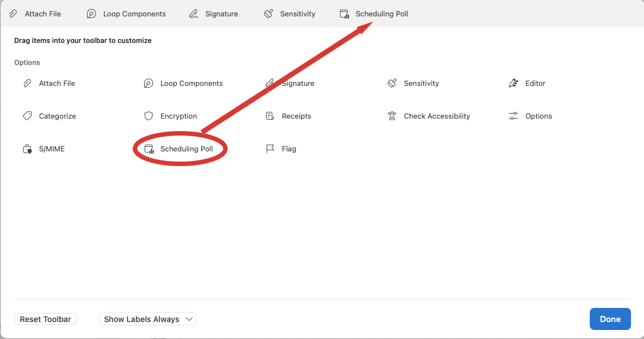Viewport: 644px width, 339px height.
Task: Click the blue Done button
Action: (x=610, y=319)
